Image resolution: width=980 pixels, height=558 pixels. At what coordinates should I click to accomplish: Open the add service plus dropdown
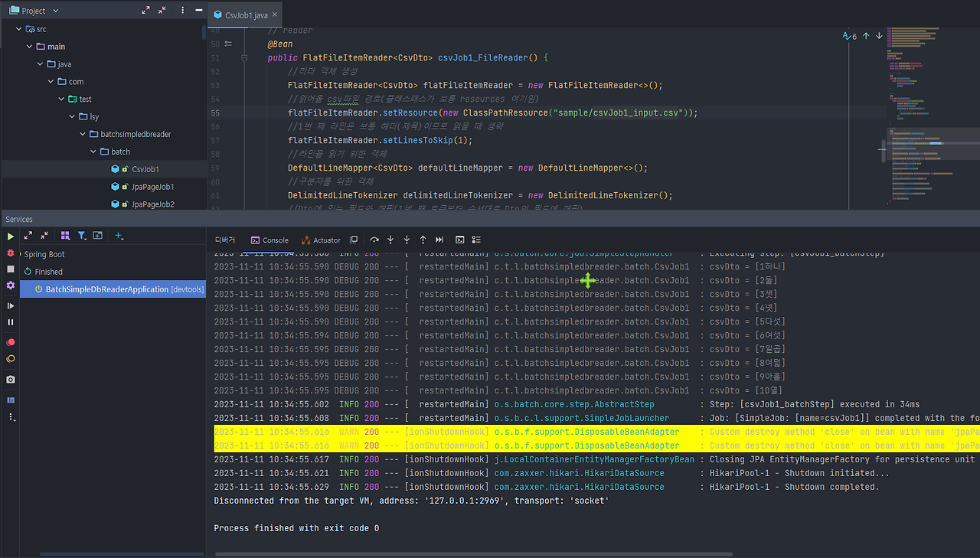click(x=119, y=236)
